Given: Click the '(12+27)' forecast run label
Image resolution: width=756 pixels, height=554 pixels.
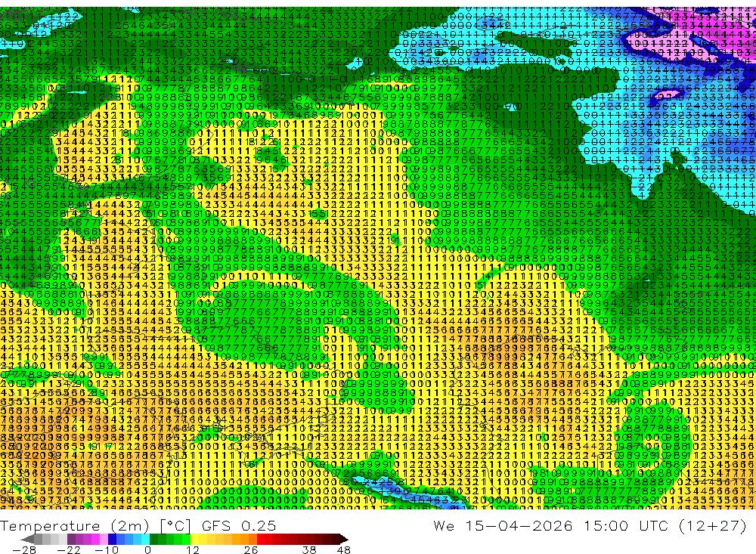Looking at the screenshot, I should click(x=712, y=525).
